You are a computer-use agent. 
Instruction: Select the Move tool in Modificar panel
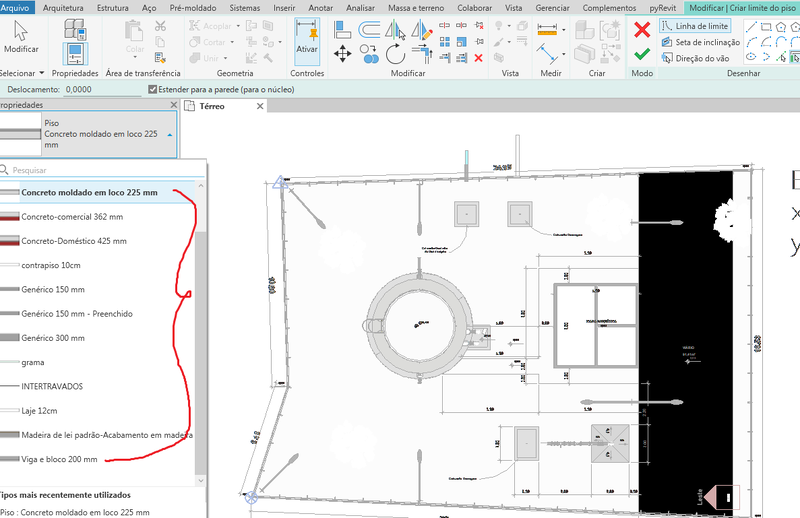click(343, 53)
